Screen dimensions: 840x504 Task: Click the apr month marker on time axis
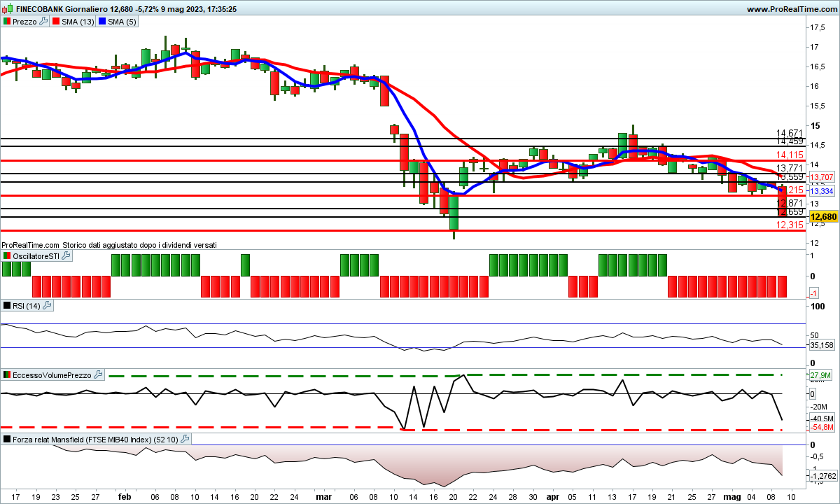pos(552,496)
